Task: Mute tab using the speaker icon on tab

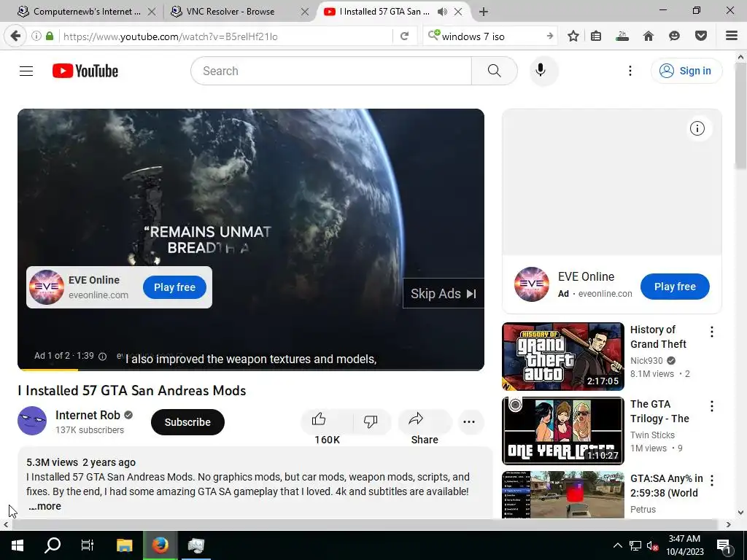Action: 442,12
